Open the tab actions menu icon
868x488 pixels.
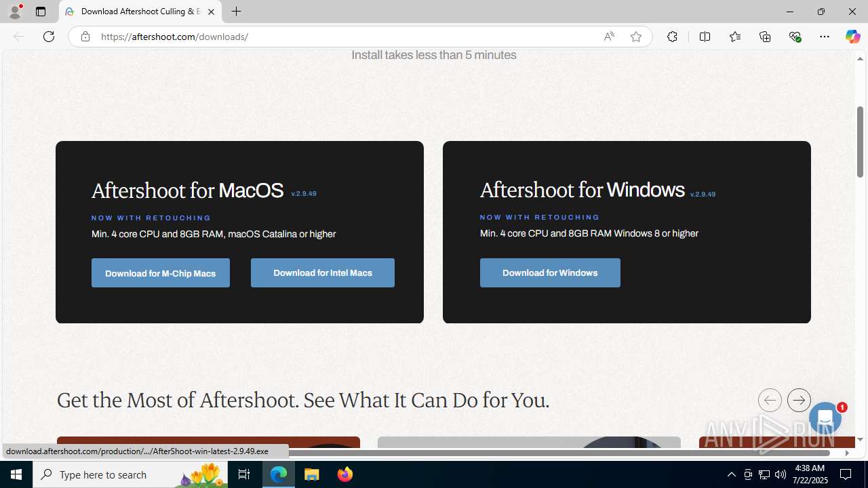point(41,12)
